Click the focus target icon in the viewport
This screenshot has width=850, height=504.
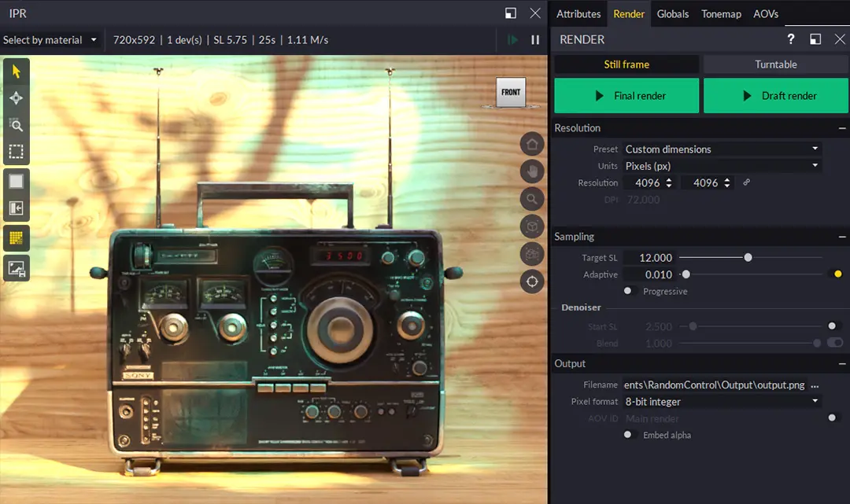[x=532, y=281]
